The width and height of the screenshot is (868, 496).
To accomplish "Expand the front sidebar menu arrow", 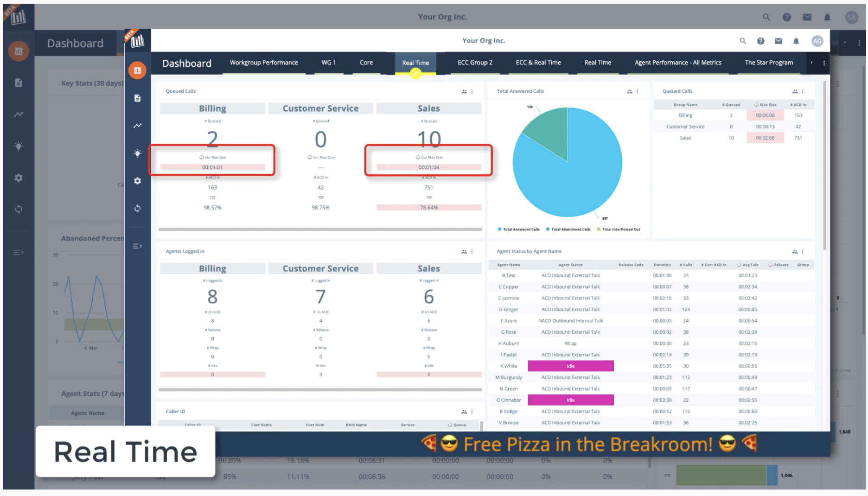I will (137, 246).
